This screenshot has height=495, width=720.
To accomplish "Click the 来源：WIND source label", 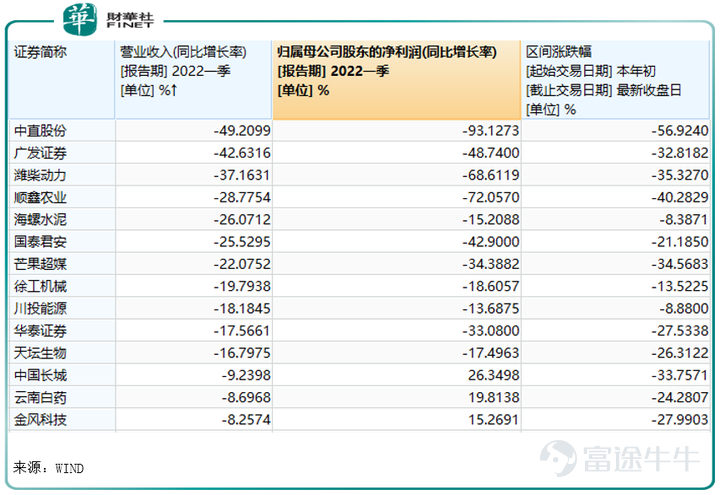I will click(48, 468).
